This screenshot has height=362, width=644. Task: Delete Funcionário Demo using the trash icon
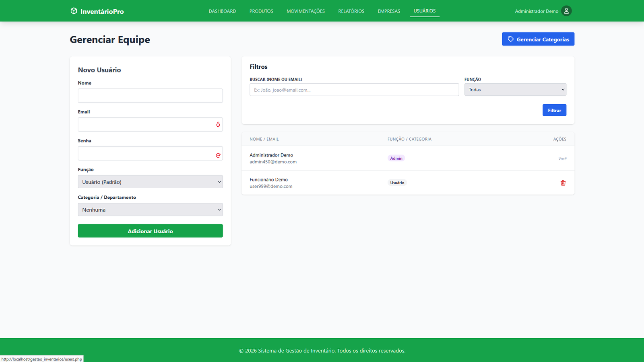click(563, 183)
